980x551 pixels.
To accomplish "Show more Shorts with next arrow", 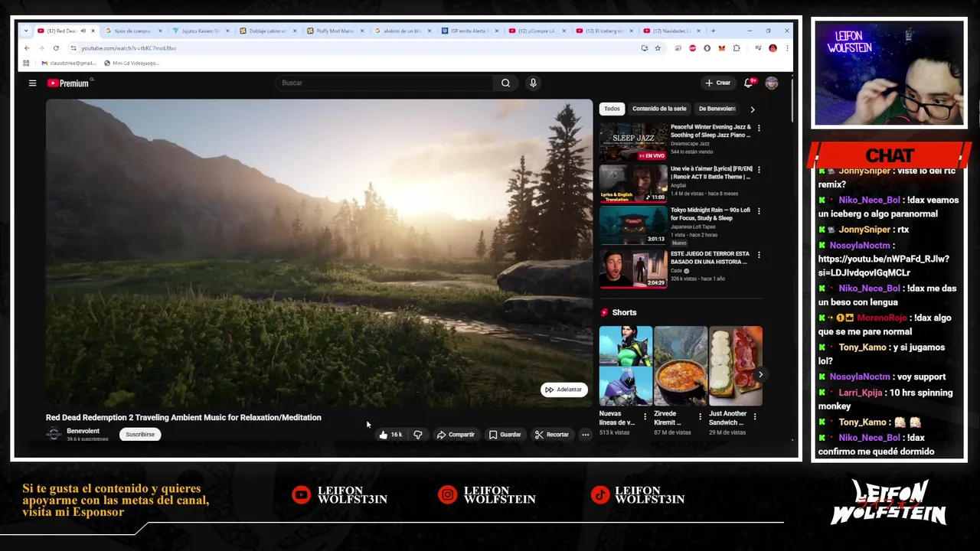I will 760,374.
